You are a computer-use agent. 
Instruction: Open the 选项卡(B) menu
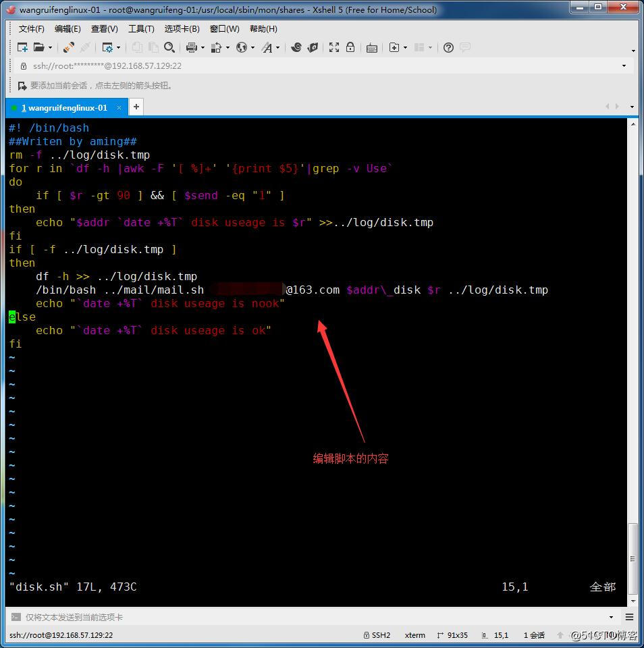coord(182,29)
